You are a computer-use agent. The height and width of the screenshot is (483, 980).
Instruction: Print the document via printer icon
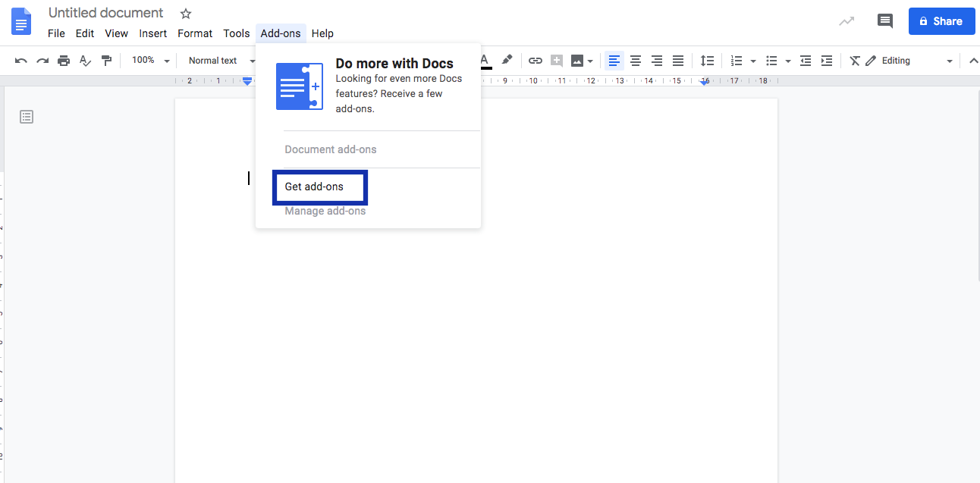[64, 61]
